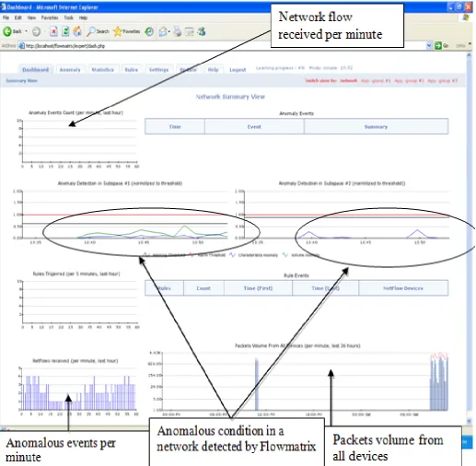Click the Mail envelope toolbar icon

pos(163,31)
